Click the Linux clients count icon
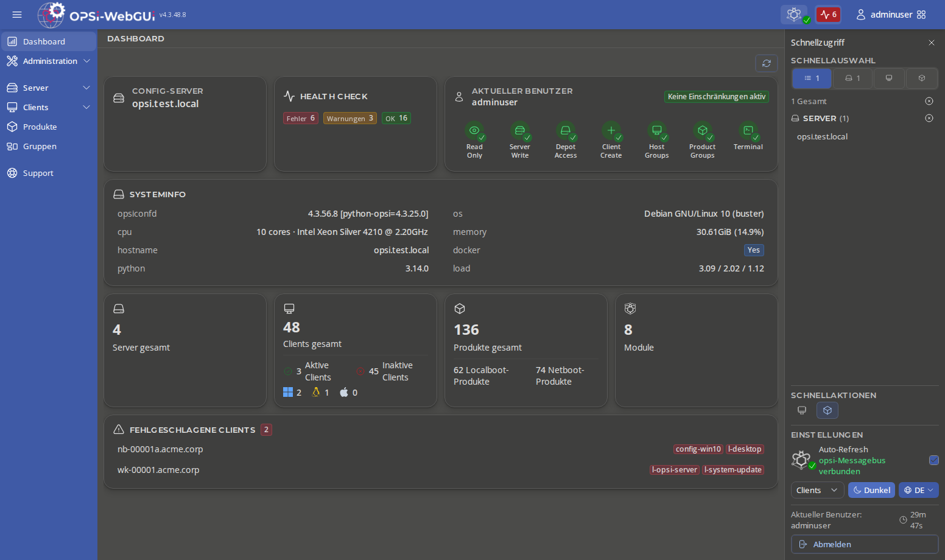This screenshot has width=945, height=560. point(316,392)
